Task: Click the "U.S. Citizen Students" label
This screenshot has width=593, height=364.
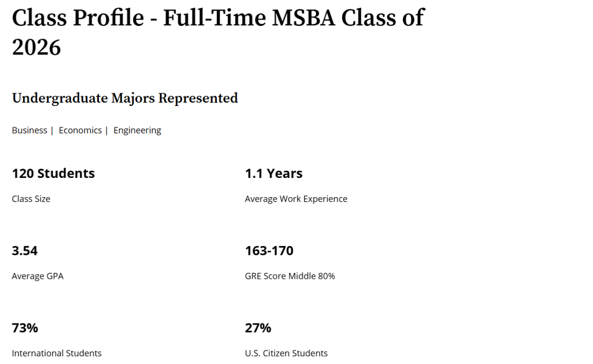Action: (286, 353)
